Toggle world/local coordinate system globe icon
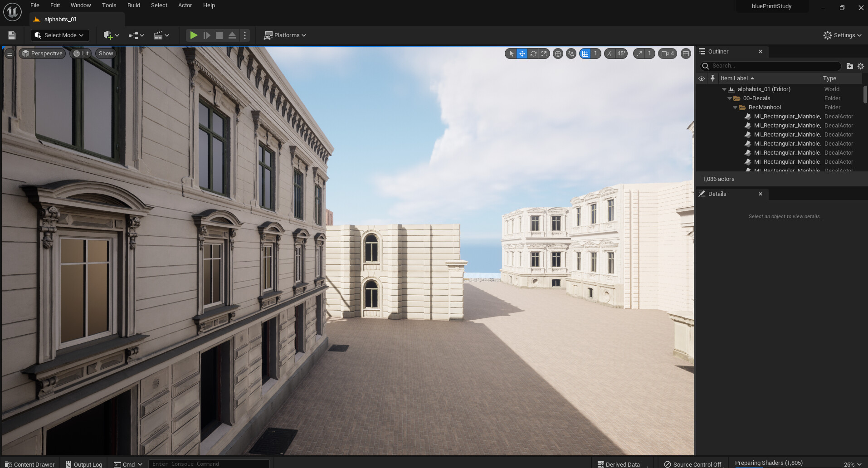The height and width of the screenshot is (468, 868). coord(558,54)
